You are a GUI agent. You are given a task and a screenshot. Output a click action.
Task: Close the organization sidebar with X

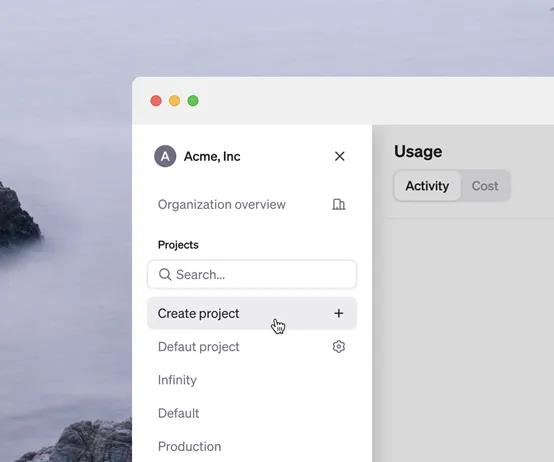[340, 156]
